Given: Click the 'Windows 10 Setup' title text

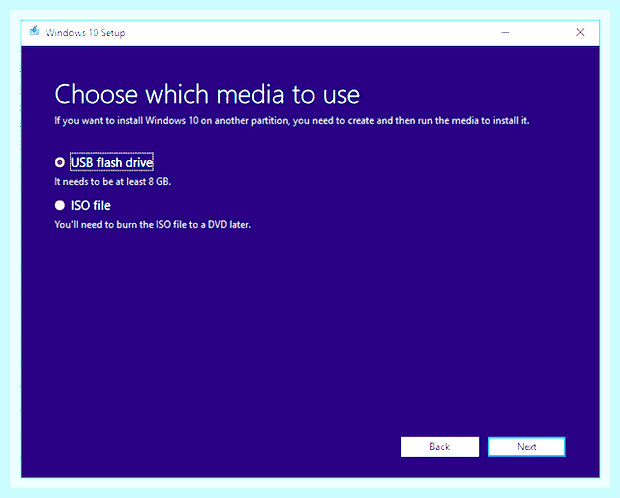Looking at the screenshot, I should tap(85, 33).
